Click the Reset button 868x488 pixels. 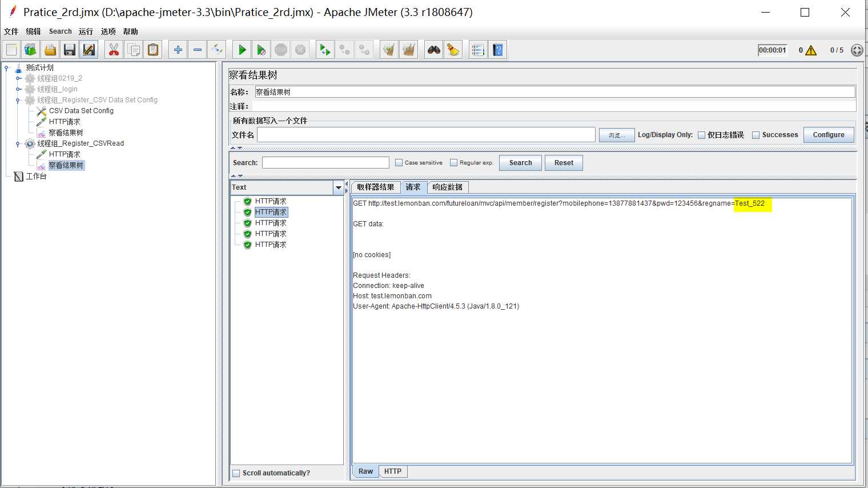564,163
